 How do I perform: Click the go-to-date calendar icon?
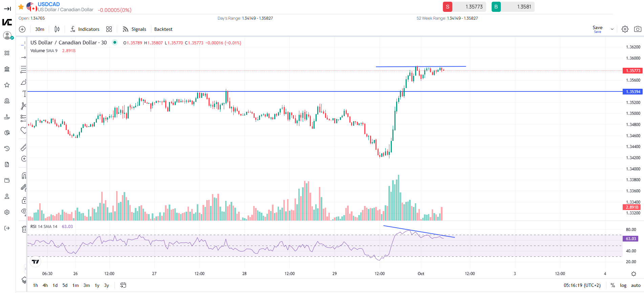(123, 285)
